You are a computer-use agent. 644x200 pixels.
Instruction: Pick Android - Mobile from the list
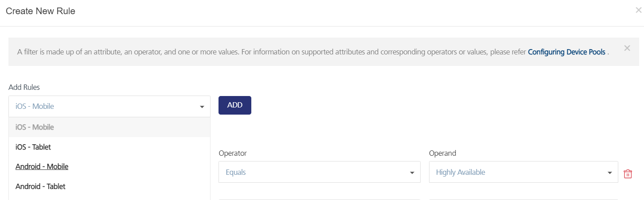(x=42, y=167)
